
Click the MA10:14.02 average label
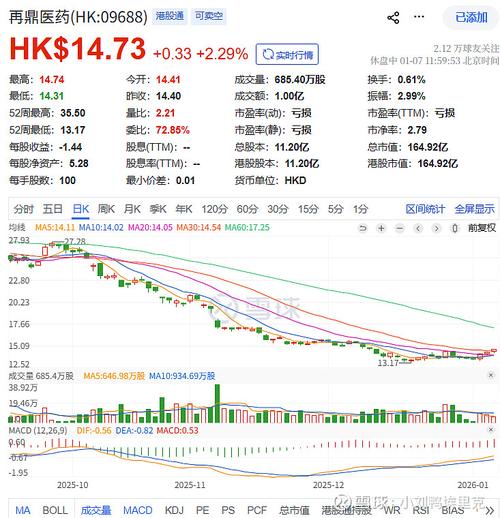point(101,228)
